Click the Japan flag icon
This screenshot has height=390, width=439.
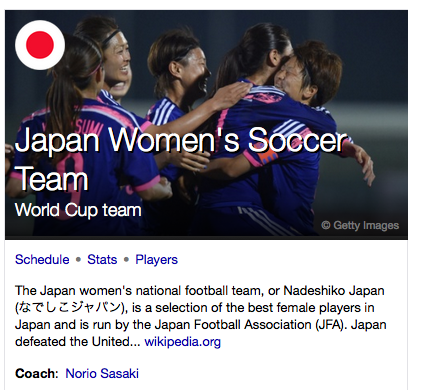coord(40,45)
